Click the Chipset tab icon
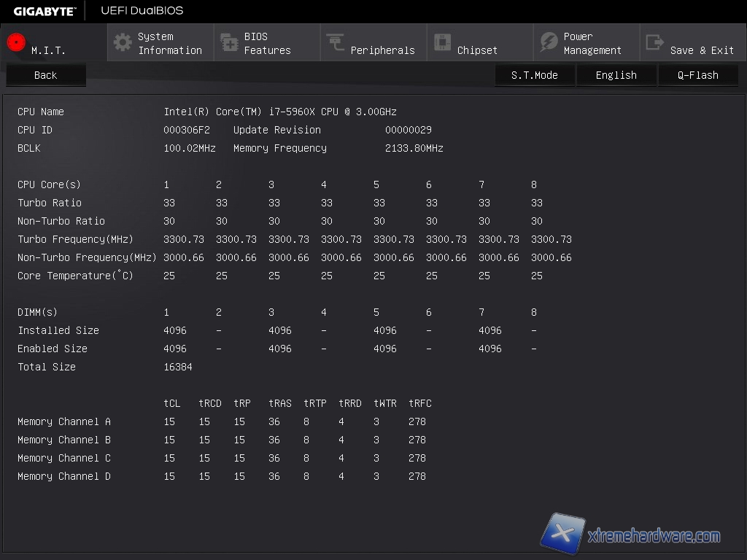 442,43
